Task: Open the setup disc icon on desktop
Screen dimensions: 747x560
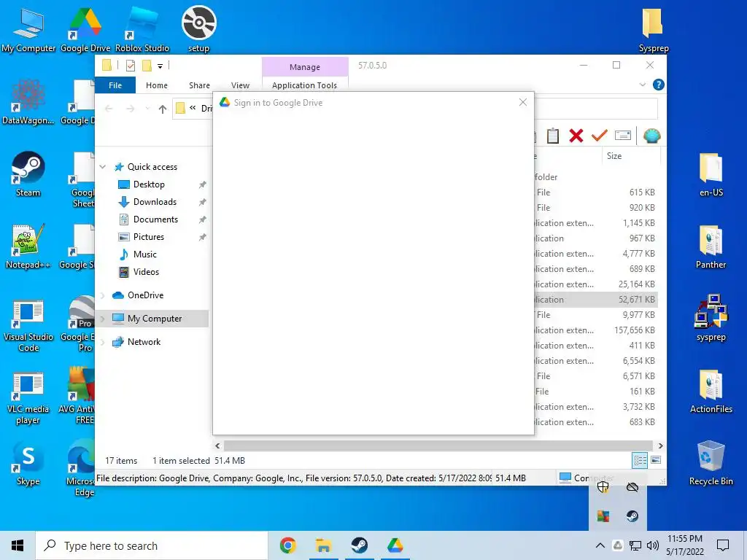Action: tap(198, 29)
